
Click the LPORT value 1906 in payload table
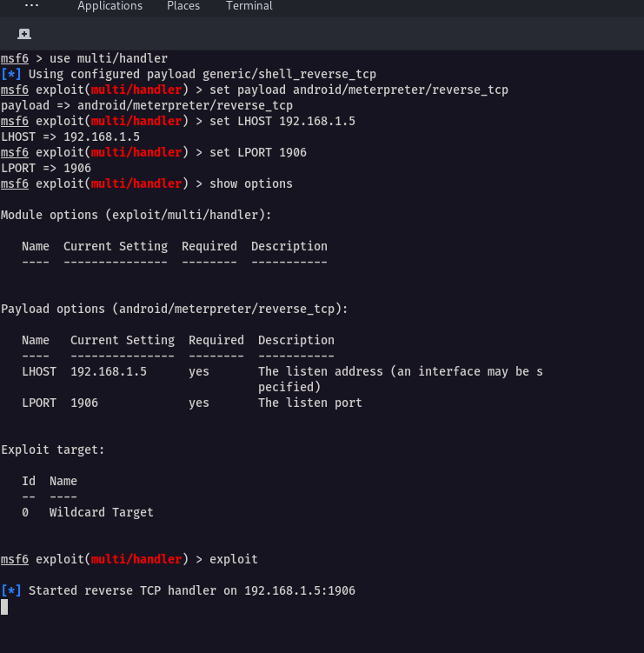(84, 403)
